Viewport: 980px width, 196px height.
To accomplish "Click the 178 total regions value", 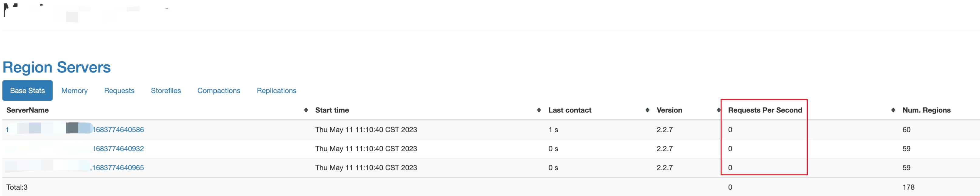I will tap(908, 187).
